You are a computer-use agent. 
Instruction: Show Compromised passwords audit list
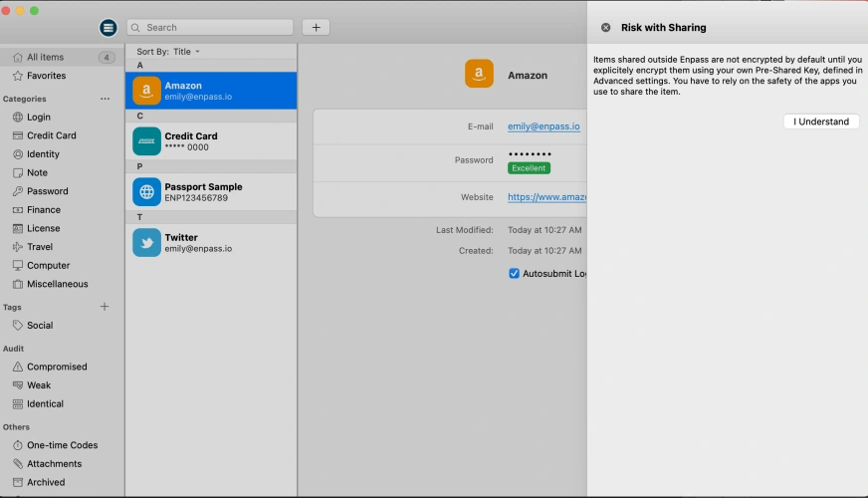57,367
